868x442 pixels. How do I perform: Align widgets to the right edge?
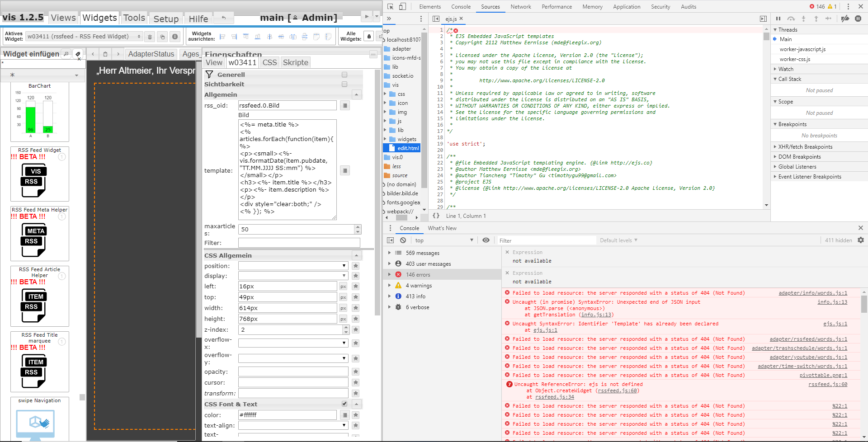coord(234,37)
